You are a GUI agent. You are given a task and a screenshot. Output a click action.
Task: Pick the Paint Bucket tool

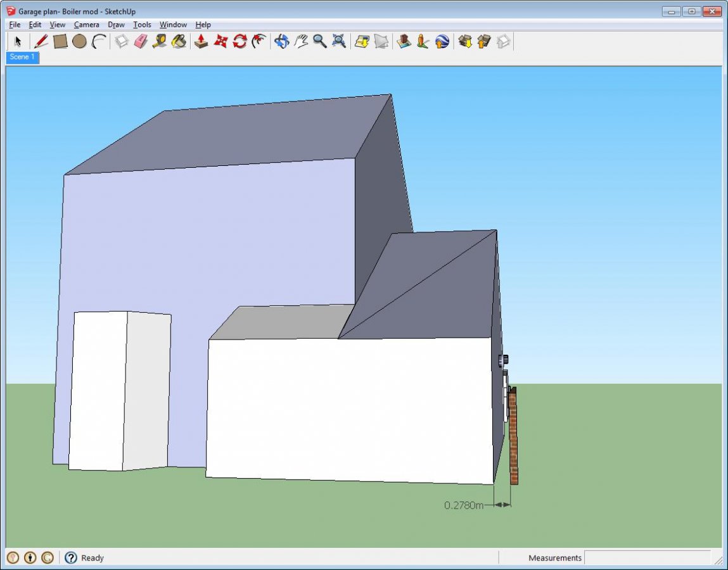tap(179, 42)
